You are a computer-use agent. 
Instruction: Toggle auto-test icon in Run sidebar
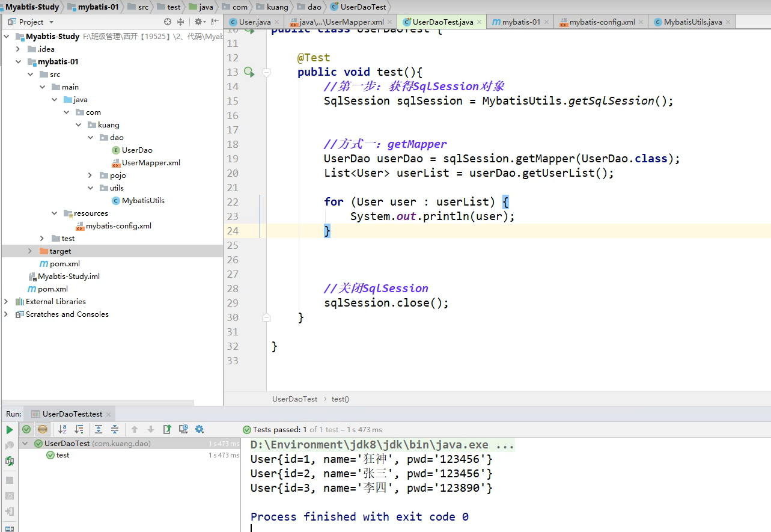pyautogui.click(x=10, y=461)
